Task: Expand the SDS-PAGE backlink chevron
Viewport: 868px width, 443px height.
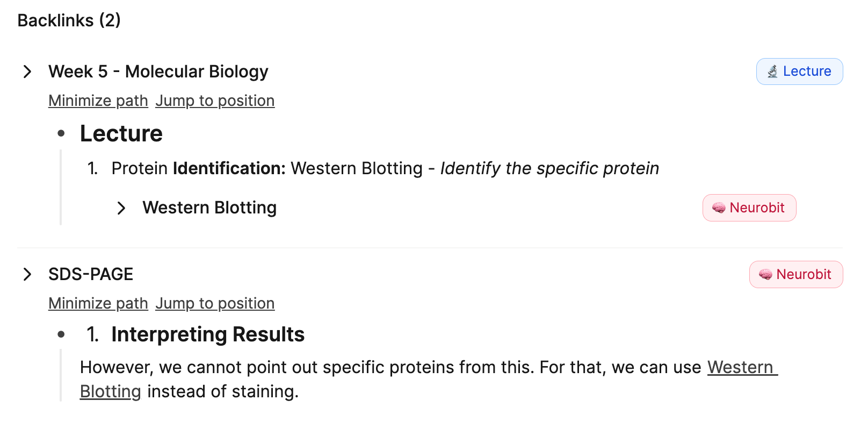Action: pos(27,274)
